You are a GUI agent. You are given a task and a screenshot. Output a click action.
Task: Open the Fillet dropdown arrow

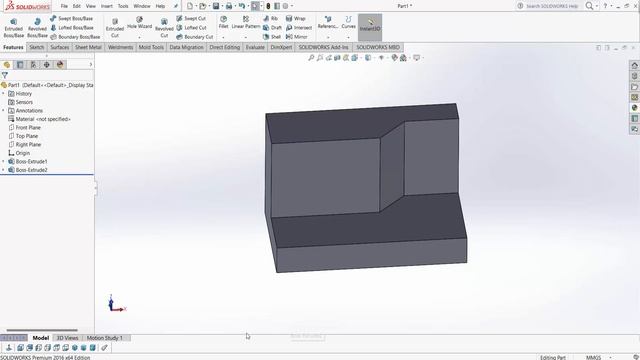click(x=223, y=37)
